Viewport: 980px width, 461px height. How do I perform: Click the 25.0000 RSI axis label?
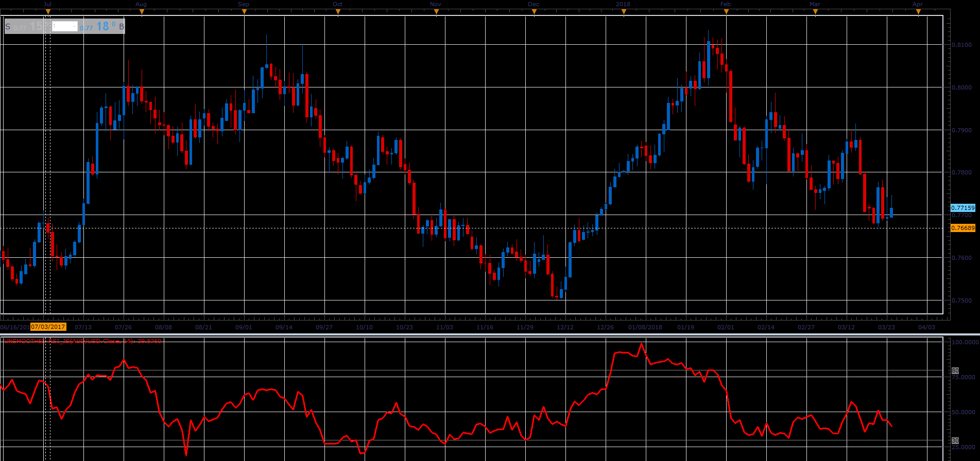click(x=964, y=448)
